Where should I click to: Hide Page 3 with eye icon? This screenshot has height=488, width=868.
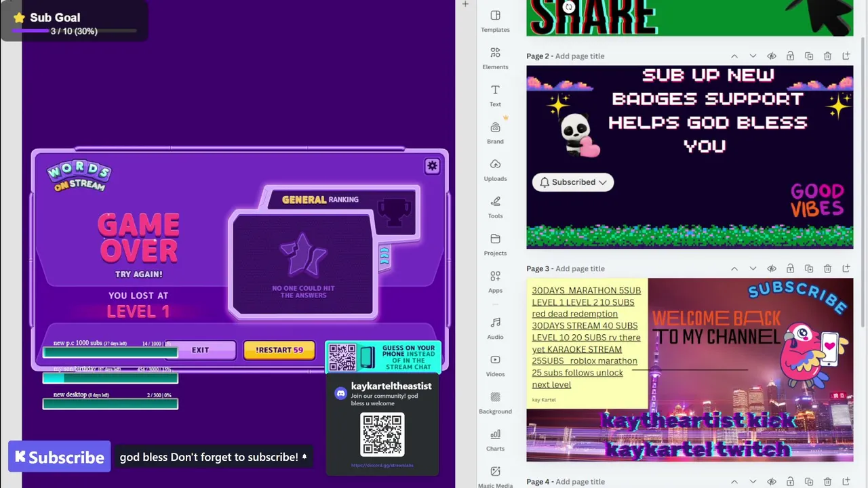772,269
